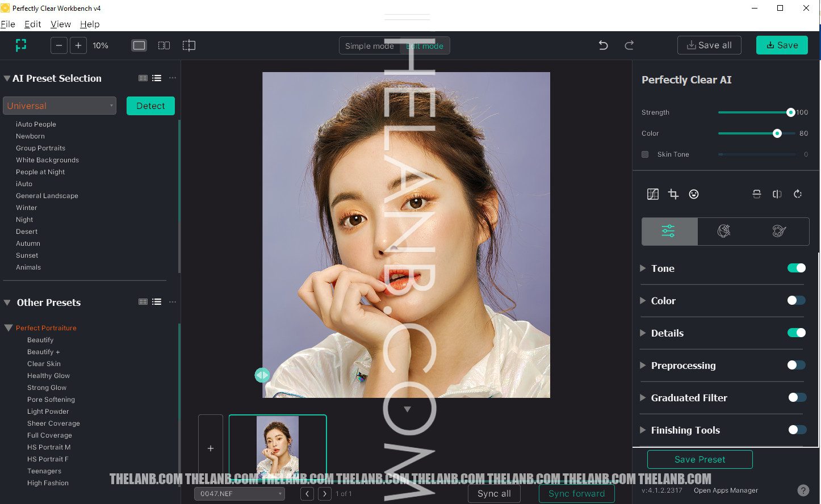The width and height of the screenshot is (821, 504).
Task: Open the face retouch smiley icon
Action: 694,194
